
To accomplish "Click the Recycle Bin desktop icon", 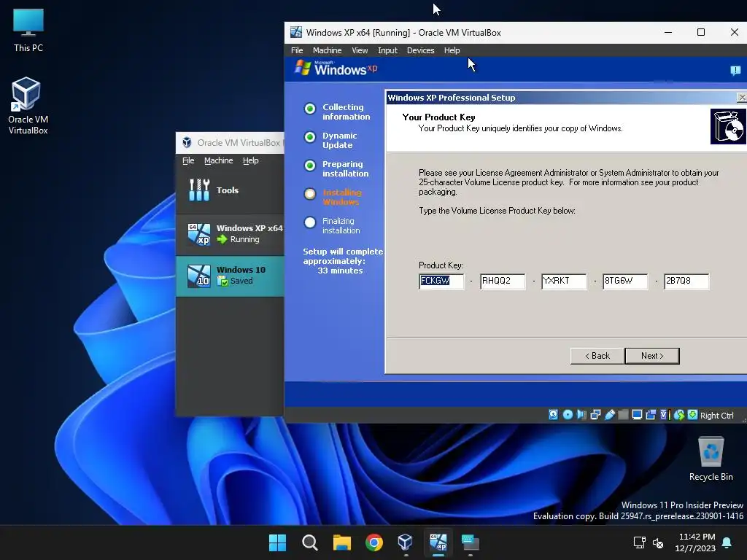I will pyautogui.click(x=711, y=459).
